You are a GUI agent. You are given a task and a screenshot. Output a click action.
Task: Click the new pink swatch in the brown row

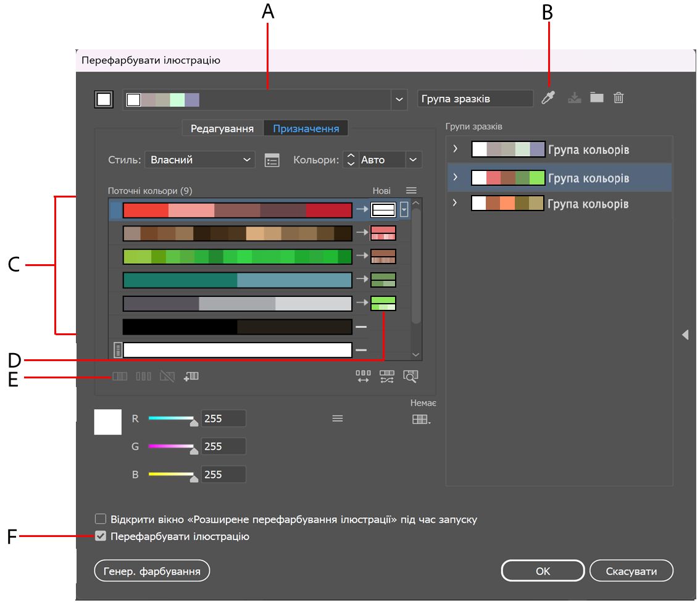tap(383, 233)
